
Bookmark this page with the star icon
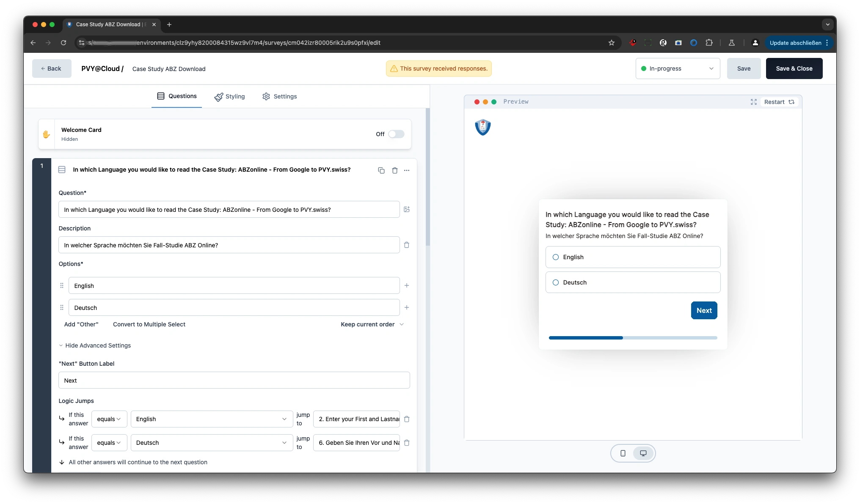pos(612,43)
